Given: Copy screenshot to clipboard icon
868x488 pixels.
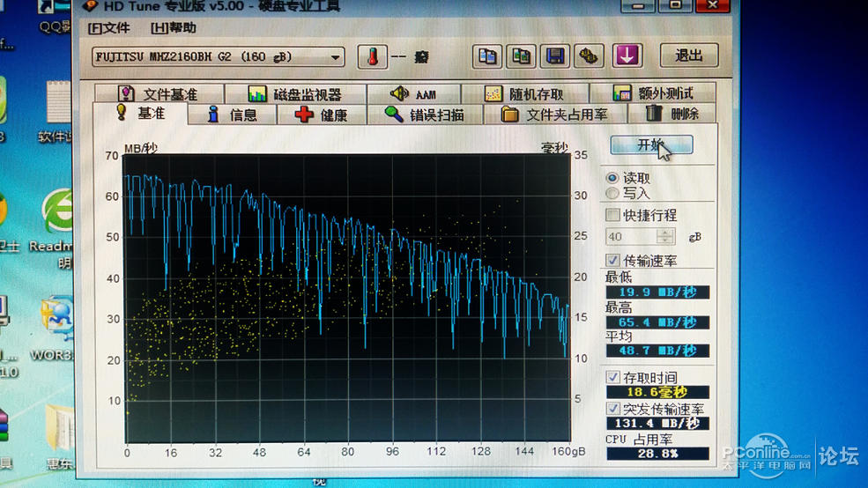Looking at the screenshot, I should tap(521, 55).
